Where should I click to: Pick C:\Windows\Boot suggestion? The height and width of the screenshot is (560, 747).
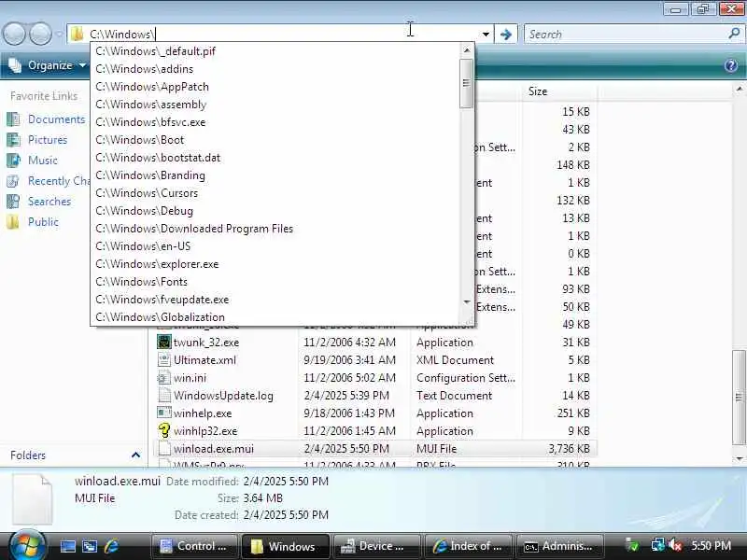click(x=275, y=140)
